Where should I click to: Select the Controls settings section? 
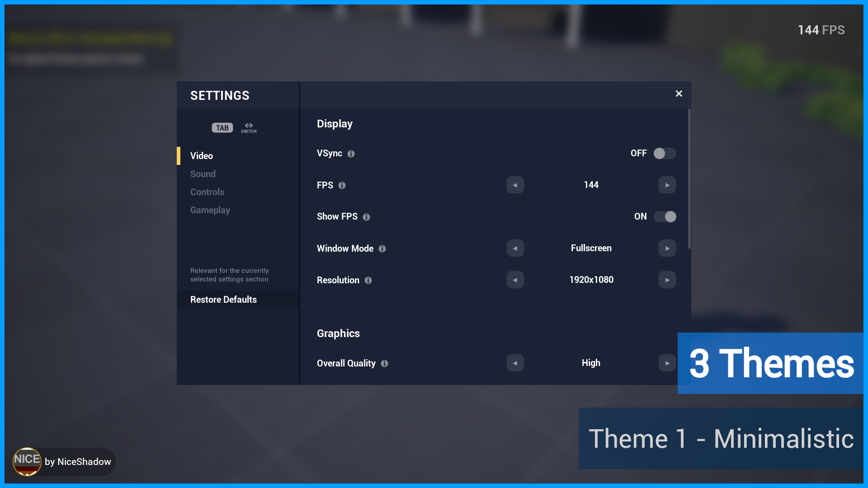[207, 192]
